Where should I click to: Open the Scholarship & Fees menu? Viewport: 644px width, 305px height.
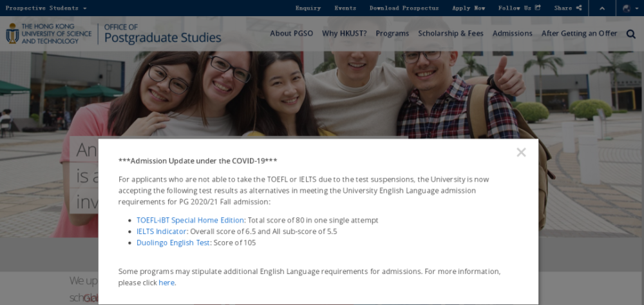(451, 34)
